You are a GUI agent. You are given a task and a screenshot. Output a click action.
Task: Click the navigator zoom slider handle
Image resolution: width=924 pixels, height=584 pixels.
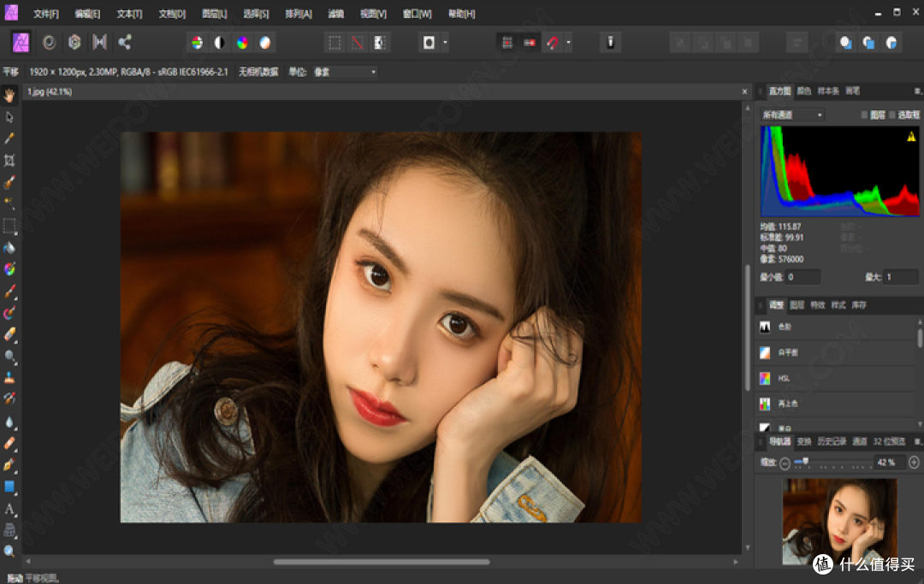pos(806,462)
